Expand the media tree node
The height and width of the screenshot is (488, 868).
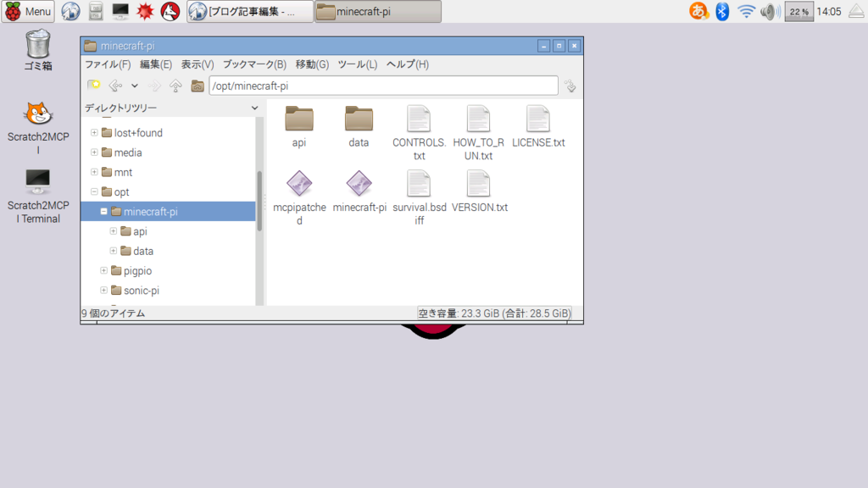pyautogui.click(x=94, y=152)
